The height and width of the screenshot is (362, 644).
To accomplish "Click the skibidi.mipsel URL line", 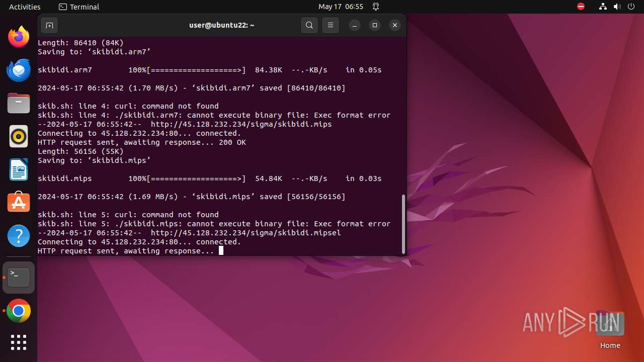I will [189, 233].
